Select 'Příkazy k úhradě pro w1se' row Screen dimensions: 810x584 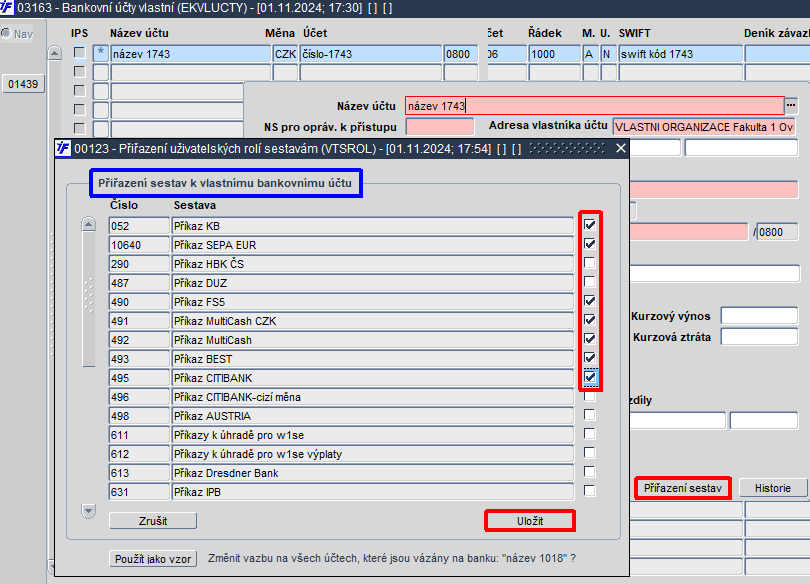(372, 435)
